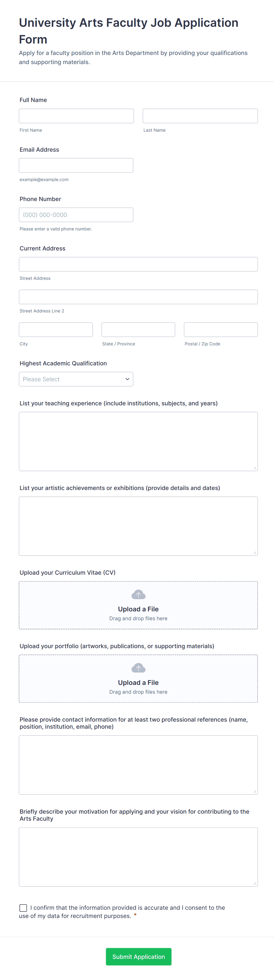
Task: Click the Street Address Line 2 field
Action: point(138,297)
